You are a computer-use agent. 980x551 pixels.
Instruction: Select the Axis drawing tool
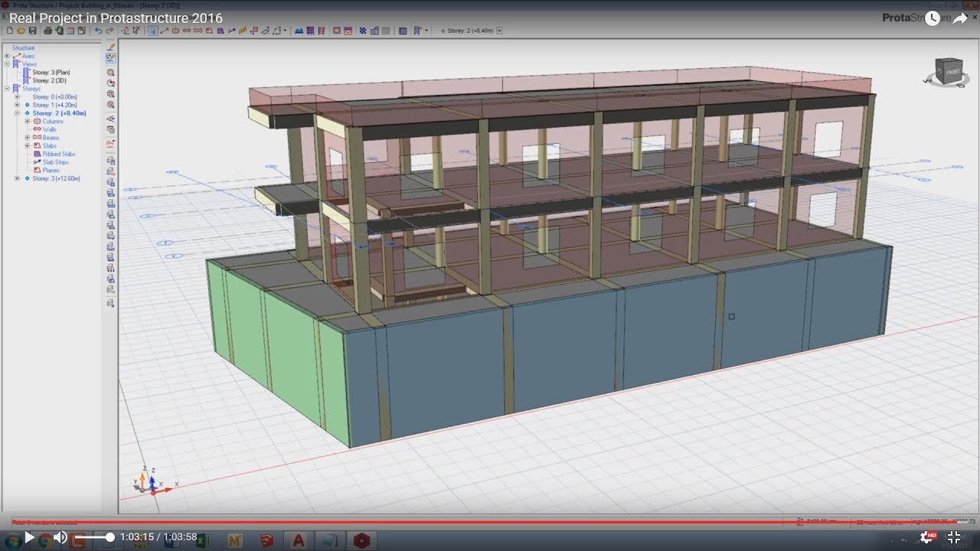coord(164,31)
